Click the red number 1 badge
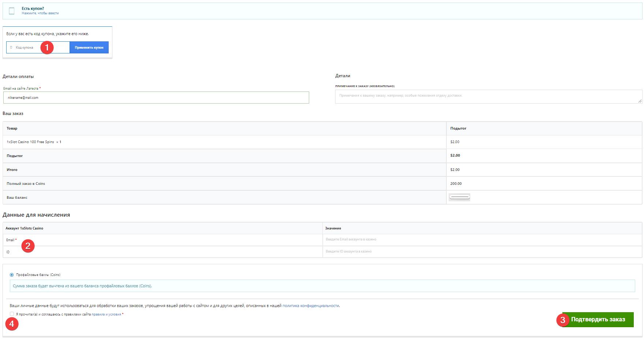Viewport: 644px width, 340px height. [x=47, y=48]
